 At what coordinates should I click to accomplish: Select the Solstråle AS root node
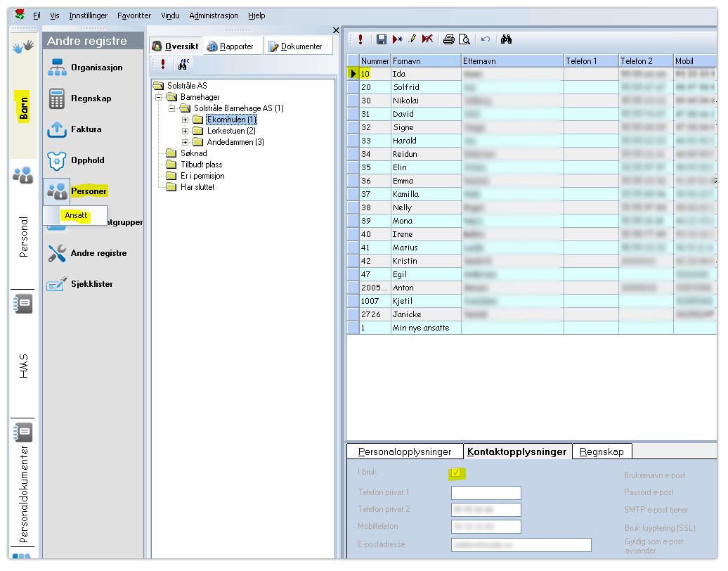(187, 86)
